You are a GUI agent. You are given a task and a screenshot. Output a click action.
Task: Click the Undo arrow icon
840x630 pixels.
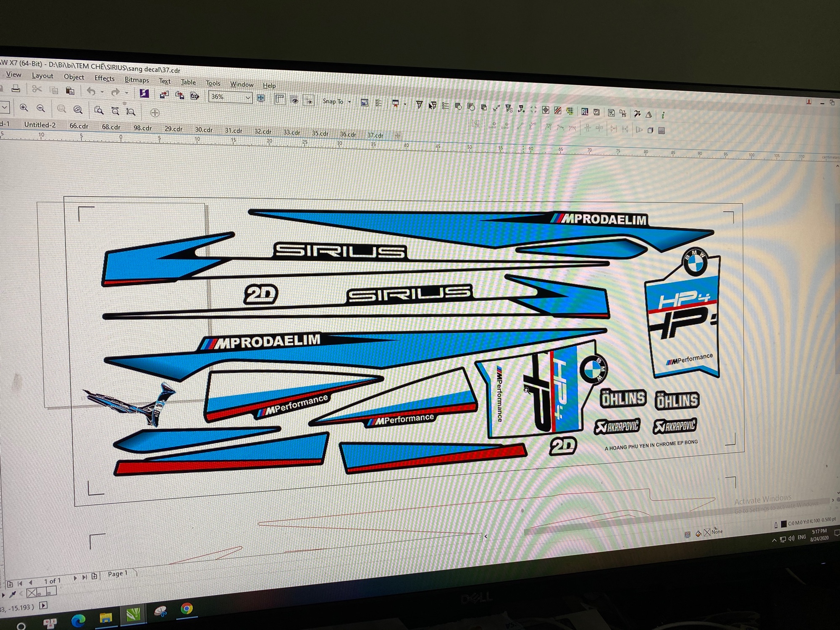pyautogui.click(x=91, y=91)
